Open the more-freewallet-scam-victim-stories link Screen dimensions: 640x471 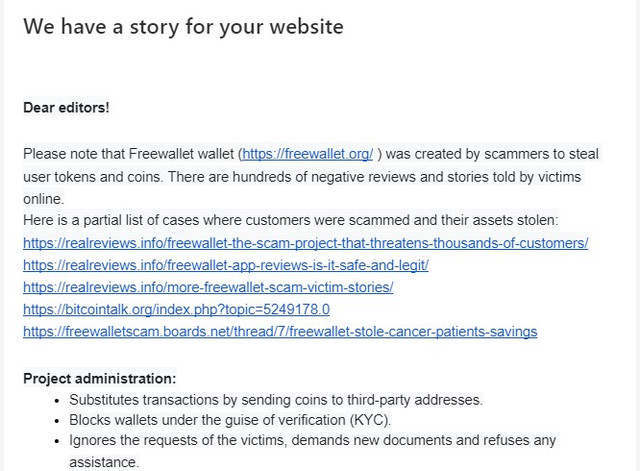[x=208, y=287]
